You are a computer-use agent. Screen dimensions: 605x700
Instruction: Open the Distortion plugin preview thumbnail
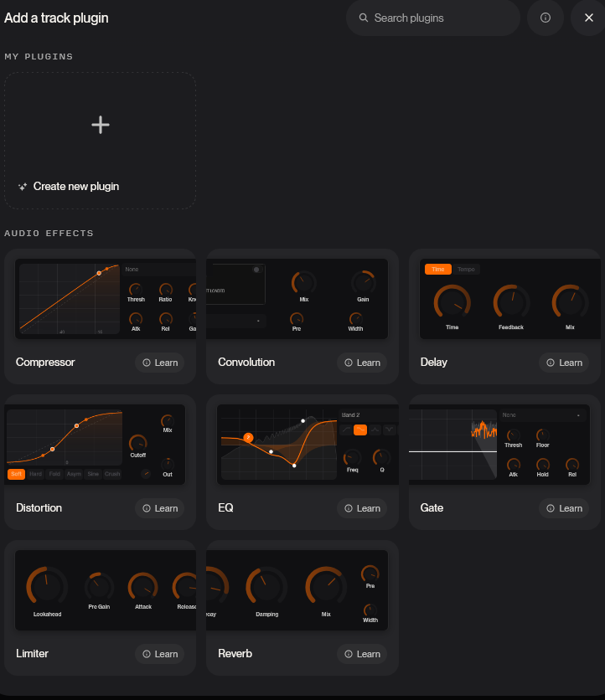pos(95,445)
